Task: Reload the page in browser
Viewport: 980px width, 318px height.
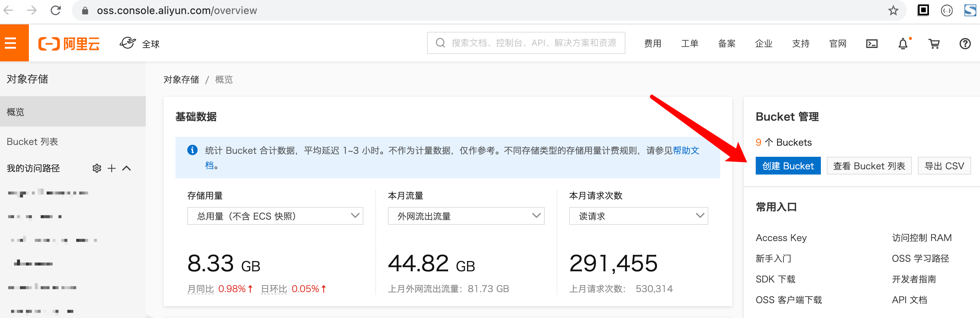Action: [x=56, y=10]
